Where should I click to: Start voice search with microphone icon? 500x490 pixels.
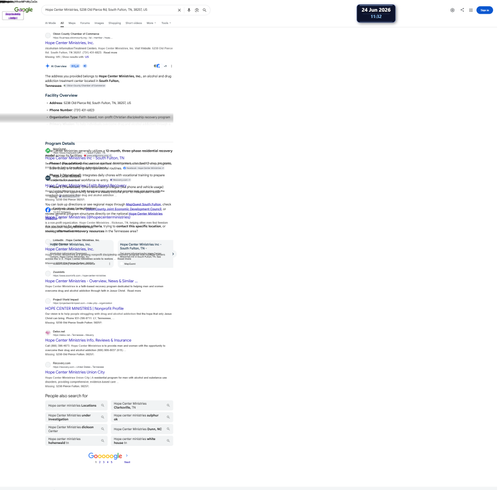click(x=189, y=10)
